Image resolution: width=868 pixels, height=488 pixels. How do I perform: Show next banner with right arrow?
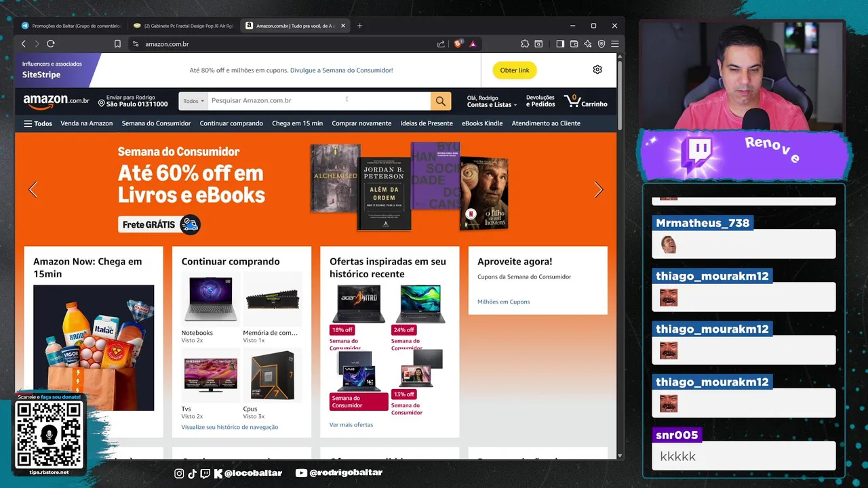598,190
